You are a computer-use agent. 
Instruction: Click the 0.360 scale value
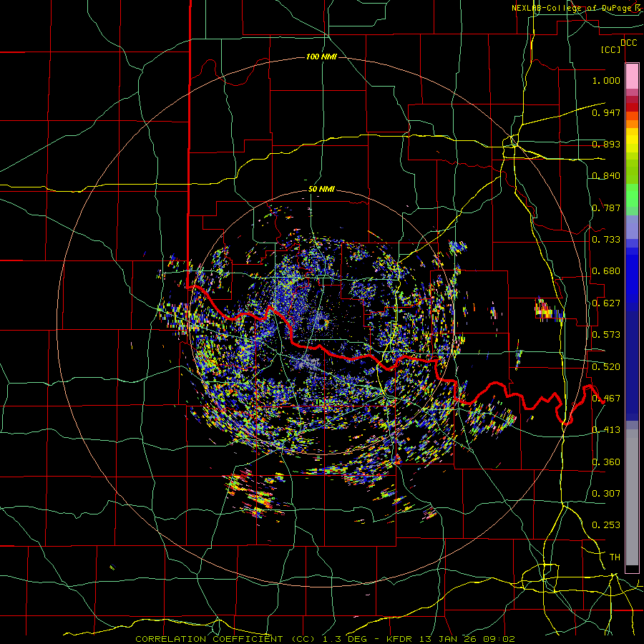606,462
